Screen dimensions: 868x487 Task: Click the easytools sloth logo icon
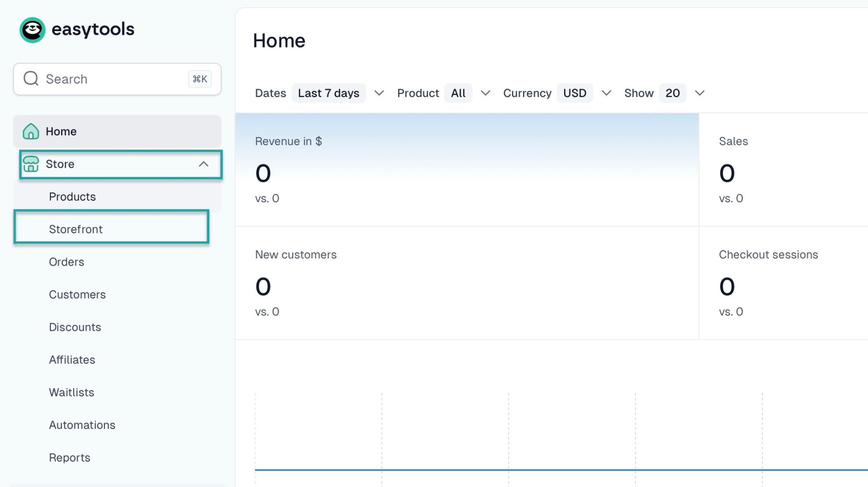(32, 30)
